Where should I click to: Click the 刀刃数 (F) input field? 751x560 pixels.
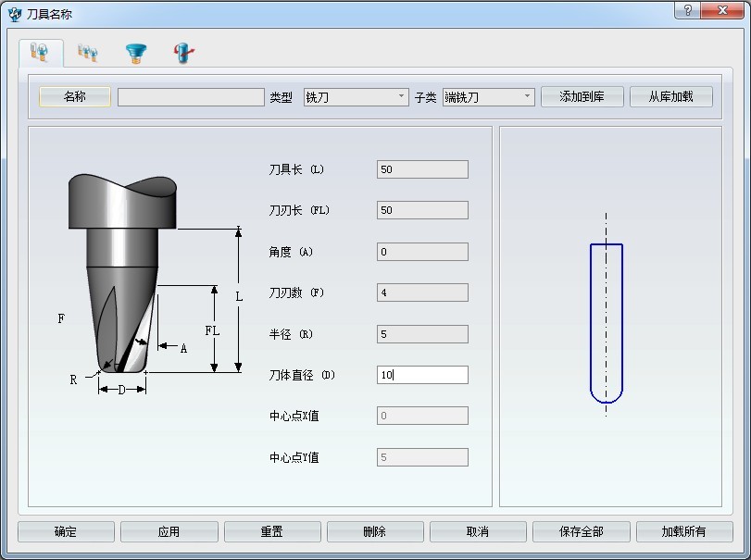422,292
